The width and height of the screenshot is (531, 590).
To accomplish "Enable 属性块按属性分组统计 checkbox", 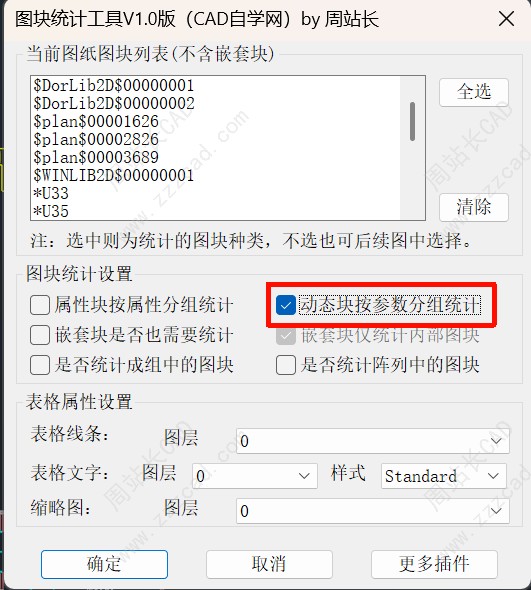I will click(x=40, y=305).
